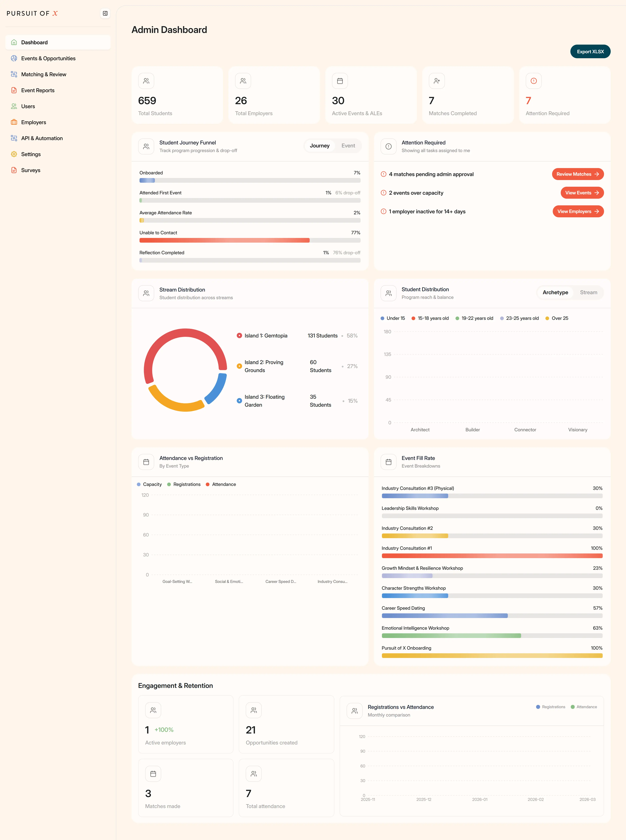Click the Pursuit of X logo
The width and height of the screenshot is (626, 840).
[32, 13]
